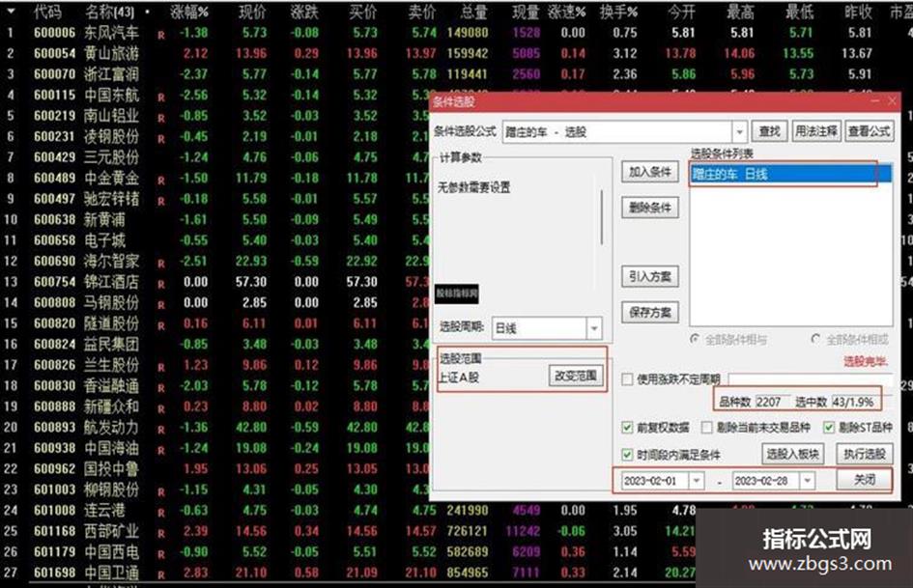Select stock code 600658
Image resolution: width=913 pixels, height=588 pixels.
click(x=55, y=240)
